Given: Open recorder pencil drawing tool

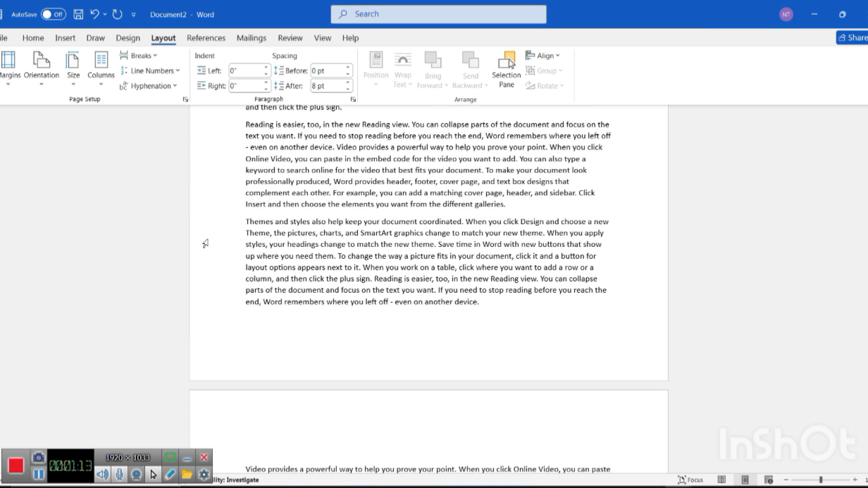Looking at the screenshot, I should tap(170, 474).
